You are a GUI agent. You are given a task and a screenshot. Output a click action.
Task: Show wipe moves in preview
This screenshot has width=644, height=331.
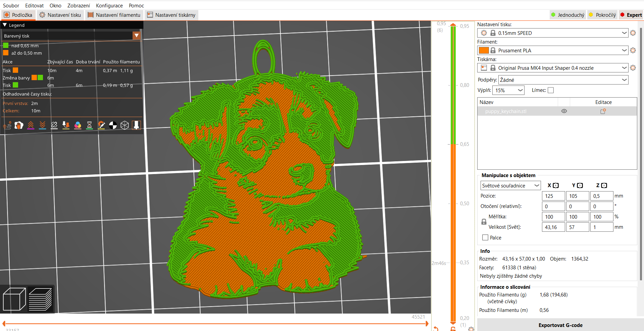click(x=19, y=125)
